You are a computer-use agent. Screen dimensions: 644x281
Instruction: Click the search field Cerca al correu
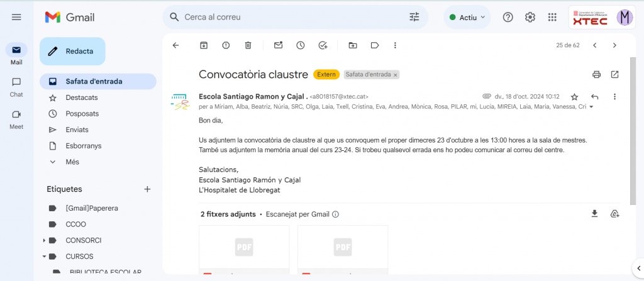[x=289, y=18]
